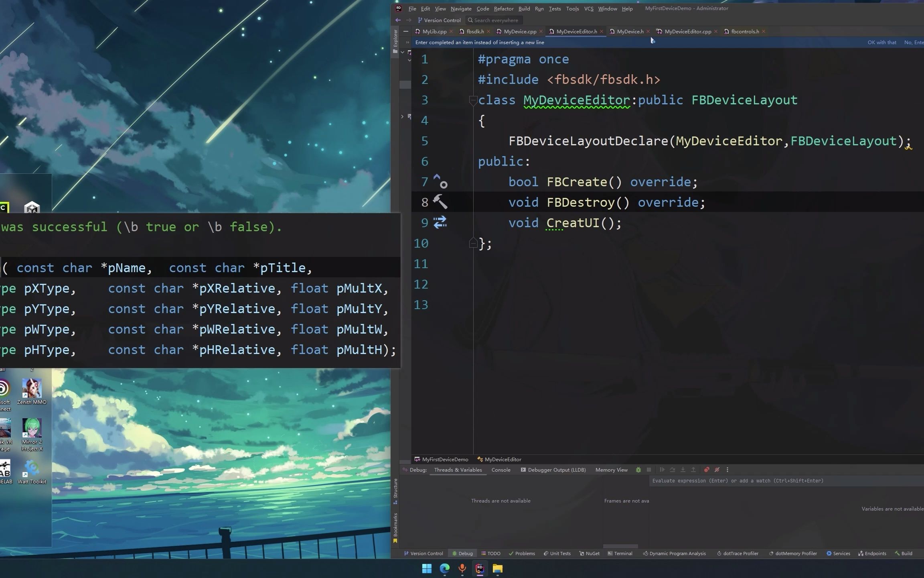Click the overriding-method gutter icon on line 7

pos(439,181)
